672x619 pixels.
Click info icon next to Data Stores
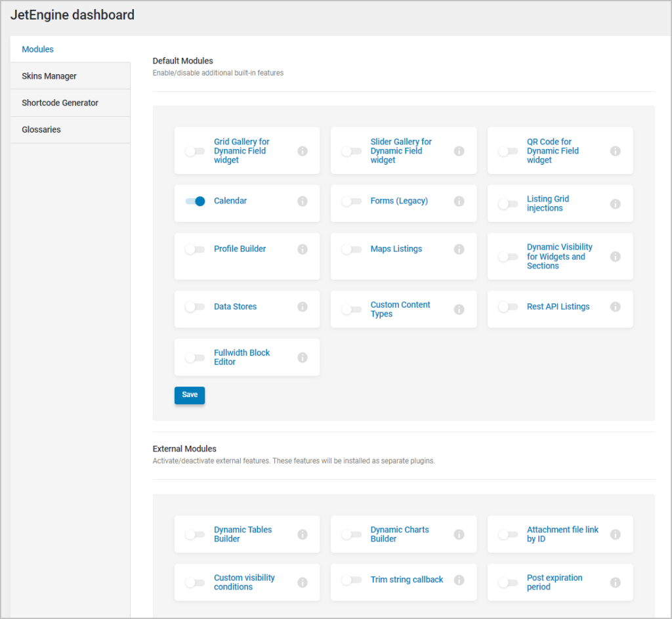[x=303, y=307]
